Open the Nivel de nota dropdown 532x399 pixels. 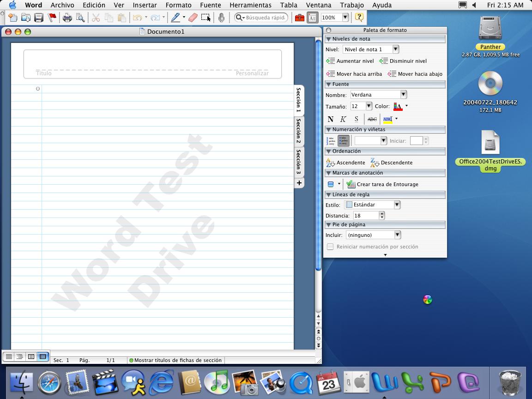point(395,49)
